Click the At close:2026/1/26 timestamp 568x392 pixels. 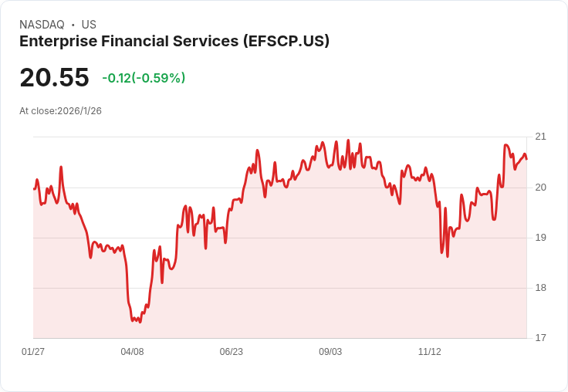pos(60,111)
